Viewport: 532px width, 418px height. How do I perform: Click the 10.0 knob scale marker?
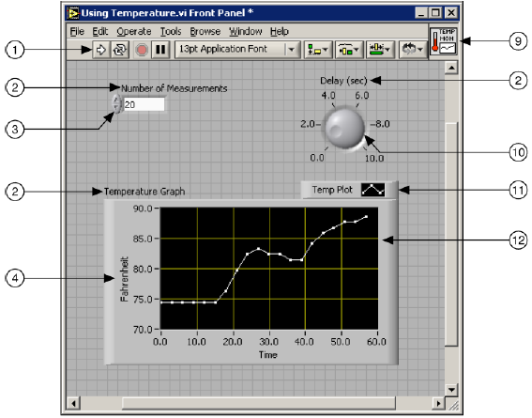point(374,158)
